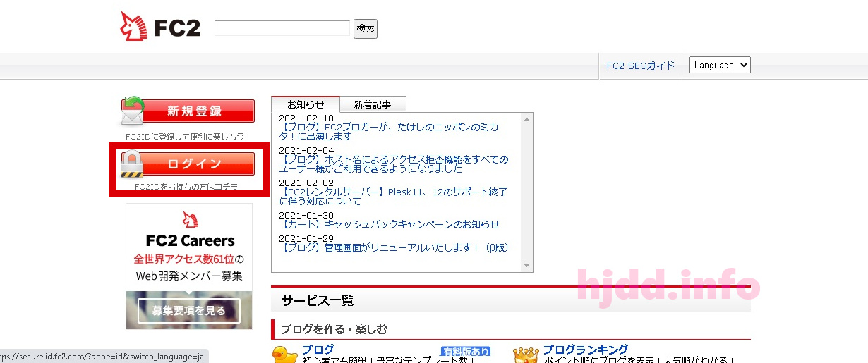Open the 管理画面リニューアル news link

point(394,247)
